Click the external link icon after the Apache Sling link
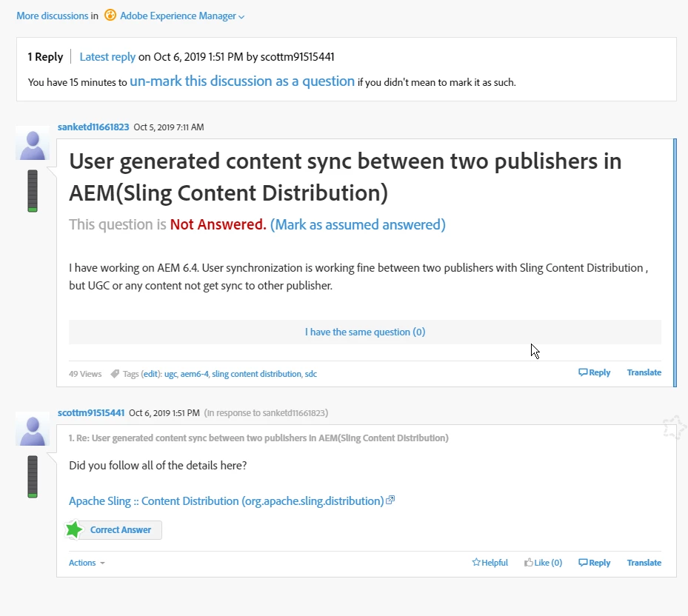Viewport: 688px width, 616px height. pyautogui.click(x=390, y=500)
